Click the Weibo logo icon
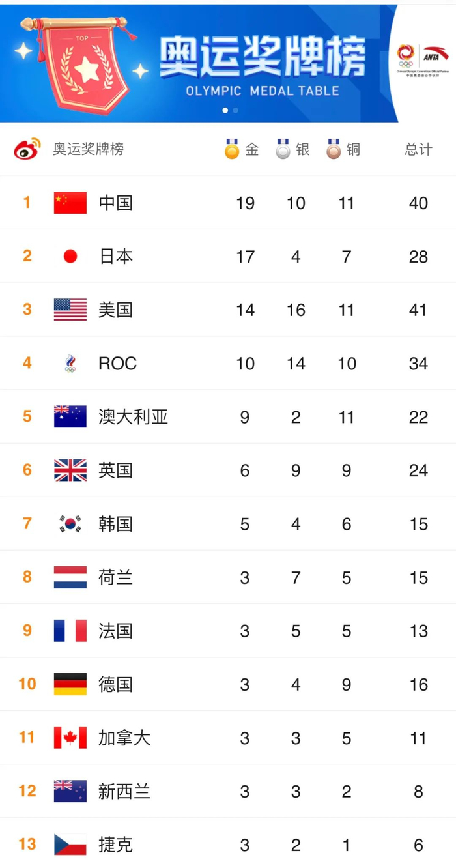The width and height of the screenshot is (456, 868). (x=27, y=149)
